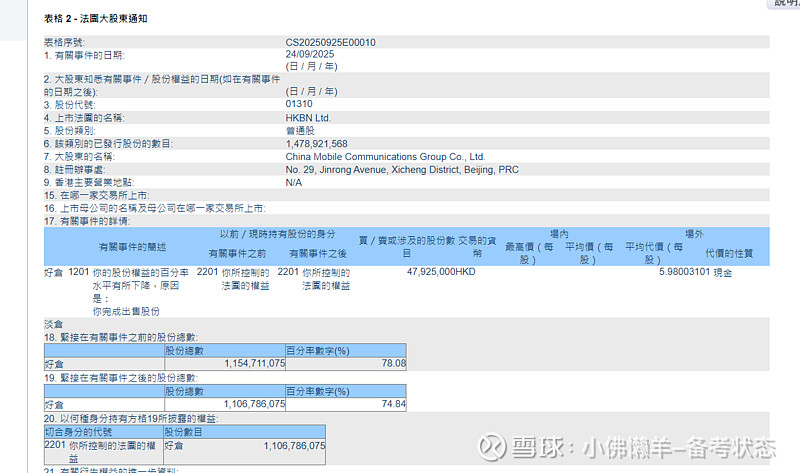Click the label "9. 香港主要營業地點:"
Screen dimensions: 800x473
(x=89, y=183)
